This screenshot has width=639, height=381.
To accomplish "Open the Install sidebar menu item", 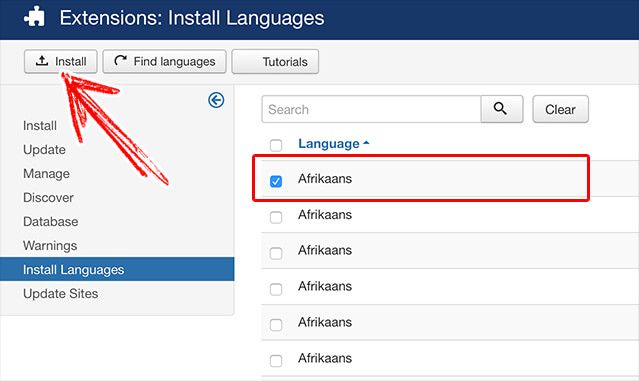I will [40, 126].
